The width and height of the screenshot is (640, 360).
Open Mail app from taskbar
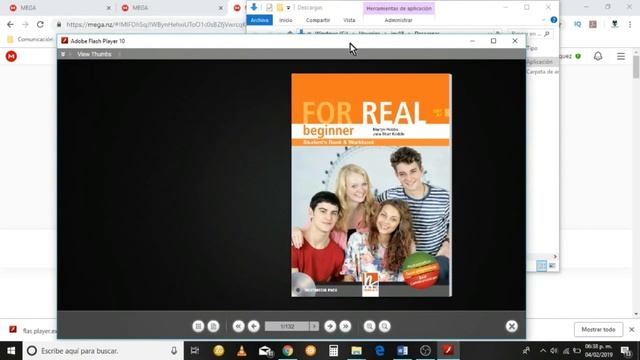pos(265,351)
